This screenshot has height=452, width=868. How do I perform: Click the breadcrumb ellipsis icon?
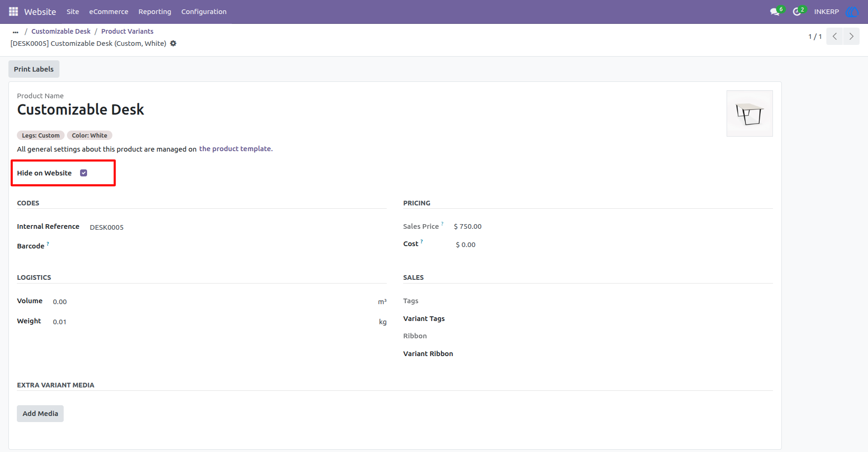(15, 31)
